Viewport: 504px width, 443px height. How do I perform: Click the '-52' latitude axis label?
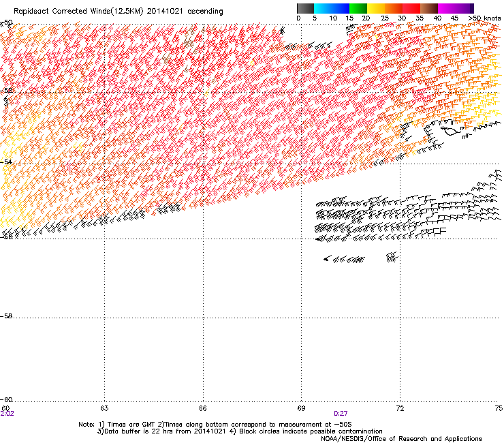(6, 91)
